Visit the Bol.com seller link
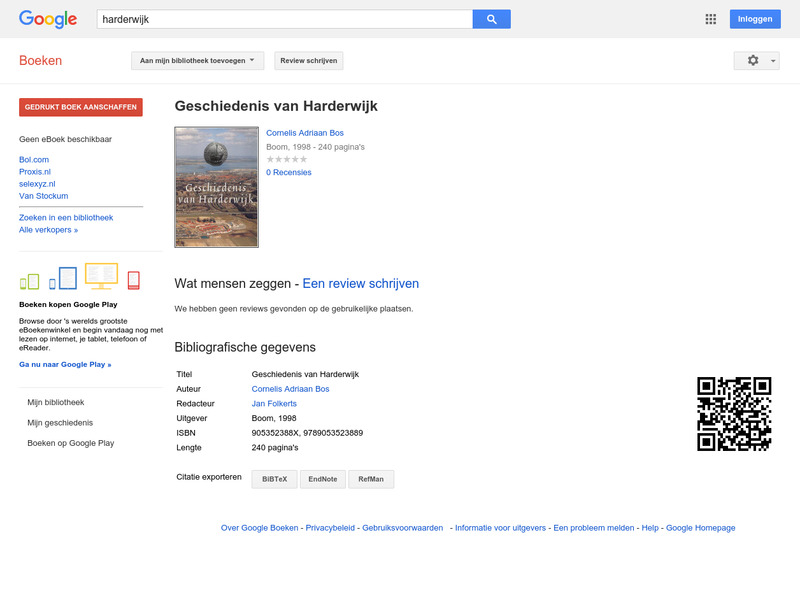Screen dimensions: 800x600 click(x=34, y=159)
